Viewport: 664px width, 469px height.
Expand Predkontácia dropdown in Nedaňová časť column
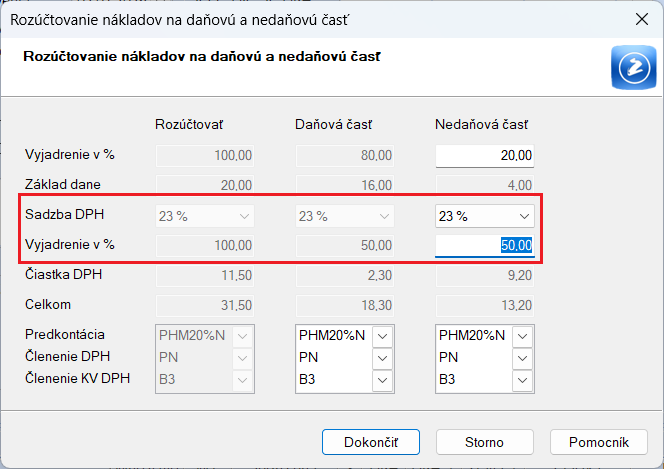pyautogui.click(x=522, y=335)
